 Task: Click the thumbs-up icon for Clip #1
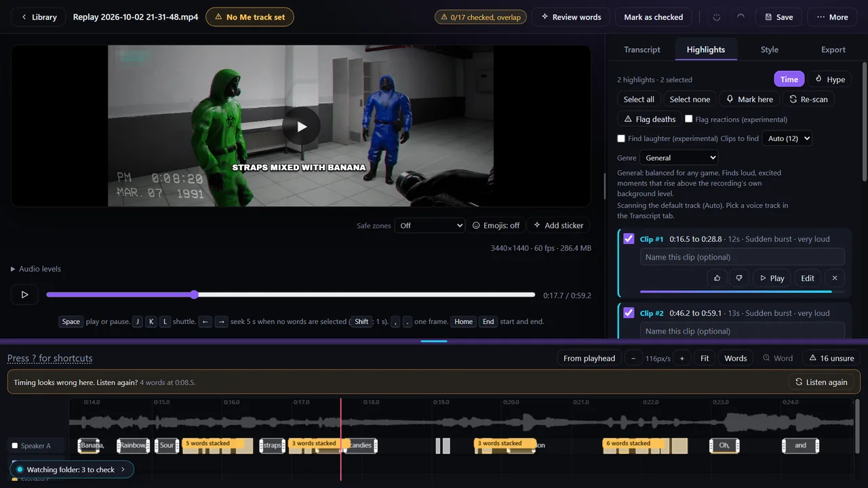717,278
